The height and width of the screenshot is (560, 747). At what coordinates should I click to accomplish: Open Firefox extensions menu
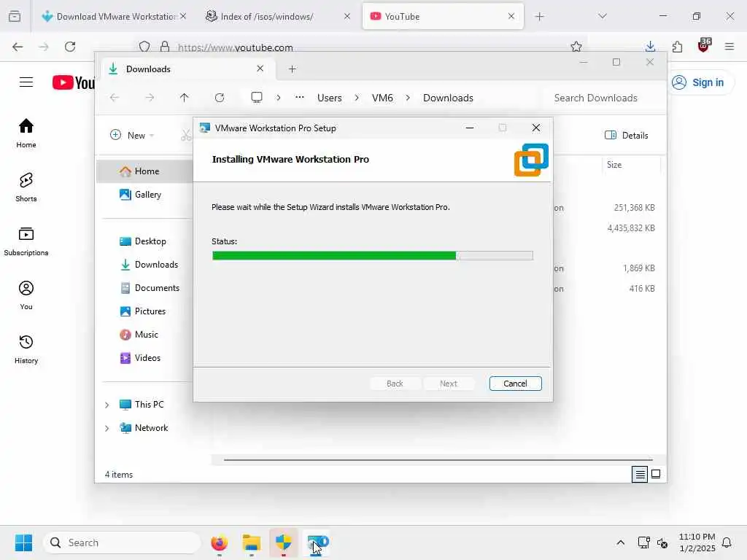coord(677,47)
